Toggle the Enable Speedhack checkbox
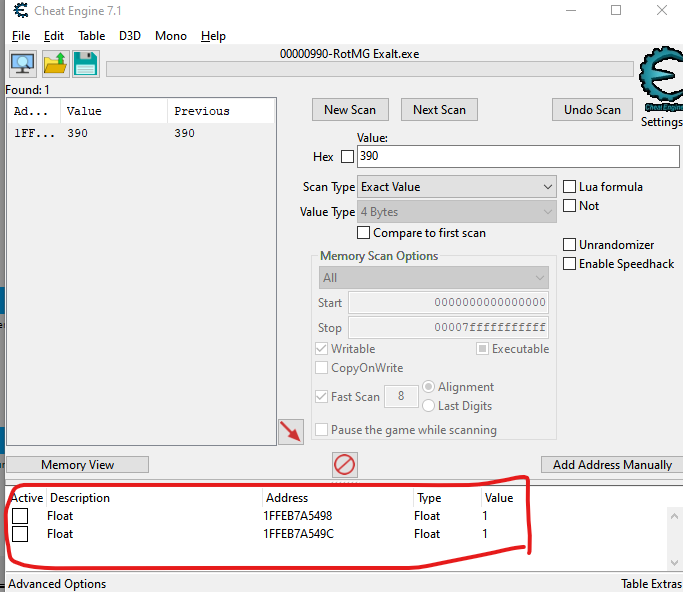Viewport: 683px width, 592px height. click(569, 264)
